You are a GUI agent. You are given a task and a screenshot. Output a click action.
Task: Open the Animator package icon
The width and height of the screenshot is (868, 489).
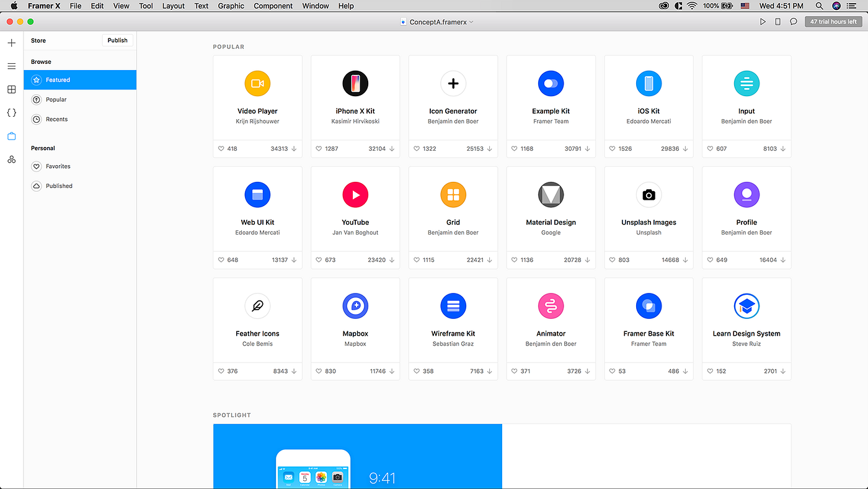551,306
